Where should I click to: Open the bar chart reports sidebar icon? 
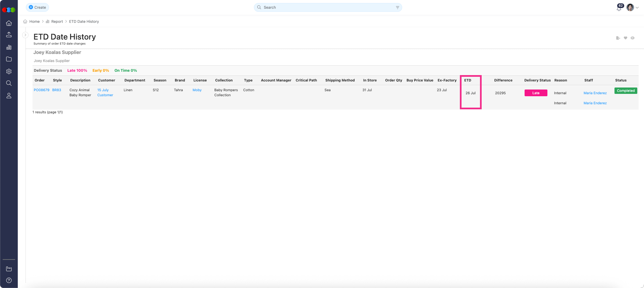point(9,47)
